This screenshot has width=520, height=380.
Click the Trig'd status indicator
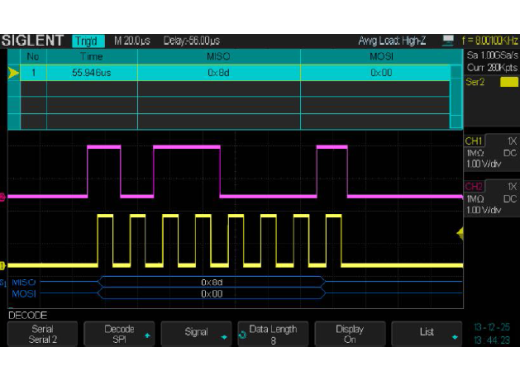(88, 41)
